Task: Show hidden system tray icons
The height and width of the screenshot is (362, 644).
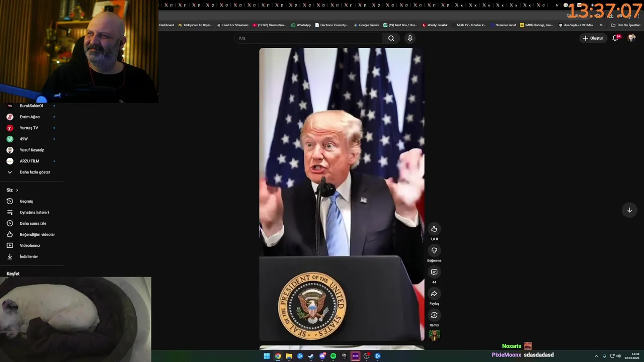Action: pyautogui.click(x=597, y=356)
